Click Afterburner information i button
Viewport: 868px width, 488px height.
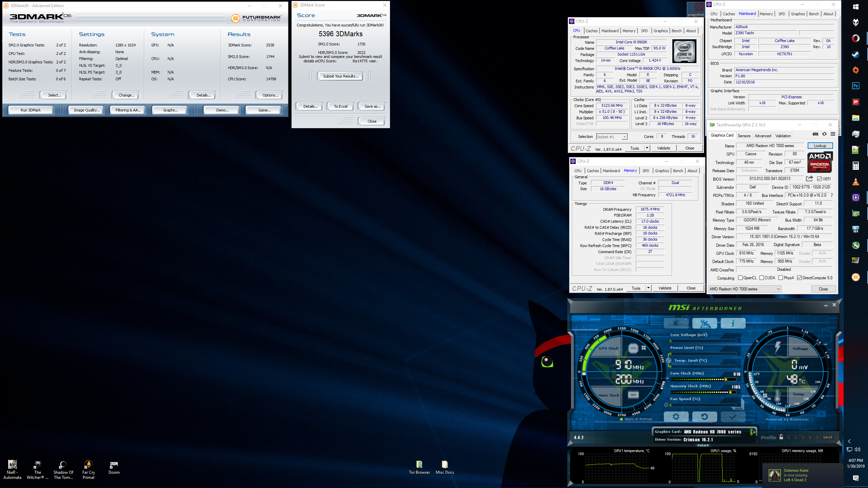click(733, 323)
